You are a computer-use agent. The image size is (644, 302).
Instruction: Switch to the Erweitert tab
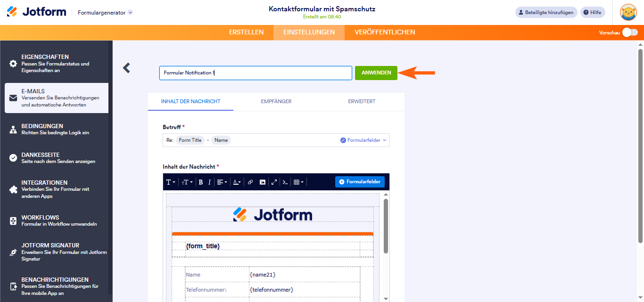362,101
